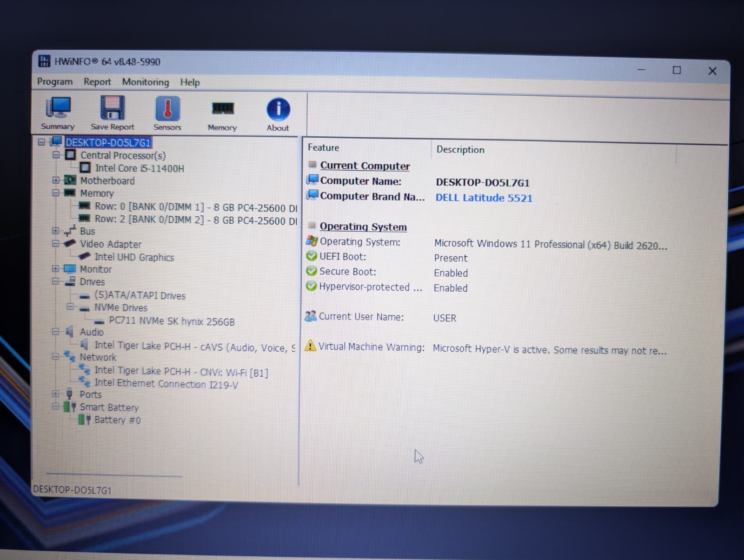Click the Central Processor(s) chip icon
The height and width of the screenshot is (560, 744).
click(71, 154)
